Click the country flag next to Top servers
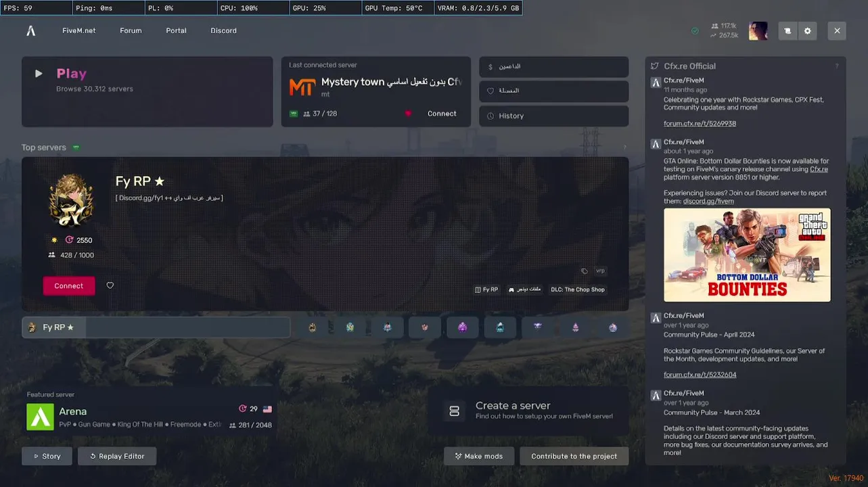The image size is (868, 487). 76,147
